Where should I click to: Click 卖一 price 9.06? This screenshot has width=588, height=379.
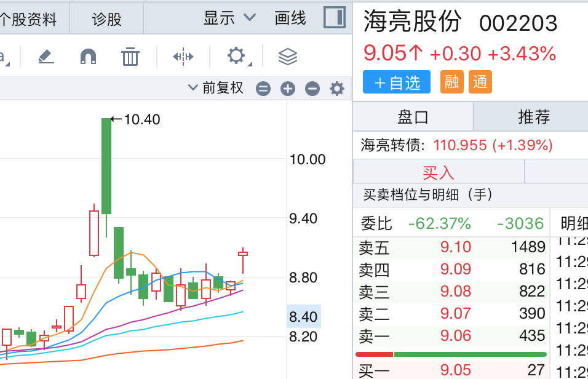pyautogui.click(x=455, y=335)
